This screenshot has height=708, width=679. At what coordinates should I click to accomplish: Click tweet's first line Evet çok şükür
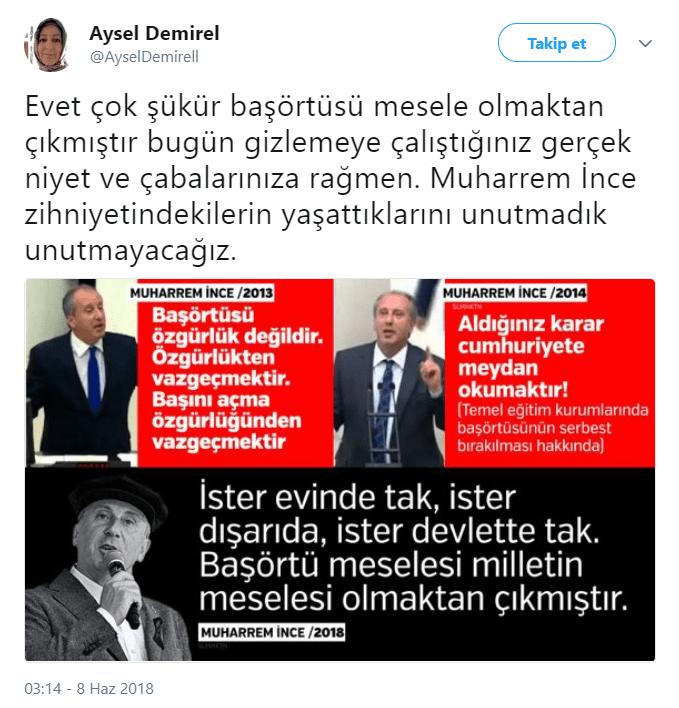[x=314, y=107]
